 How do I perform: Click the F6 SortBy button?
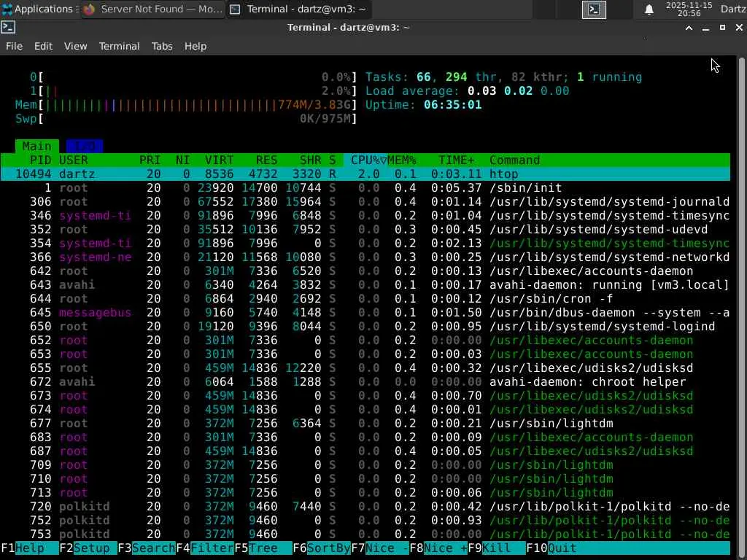pos(322,548)
